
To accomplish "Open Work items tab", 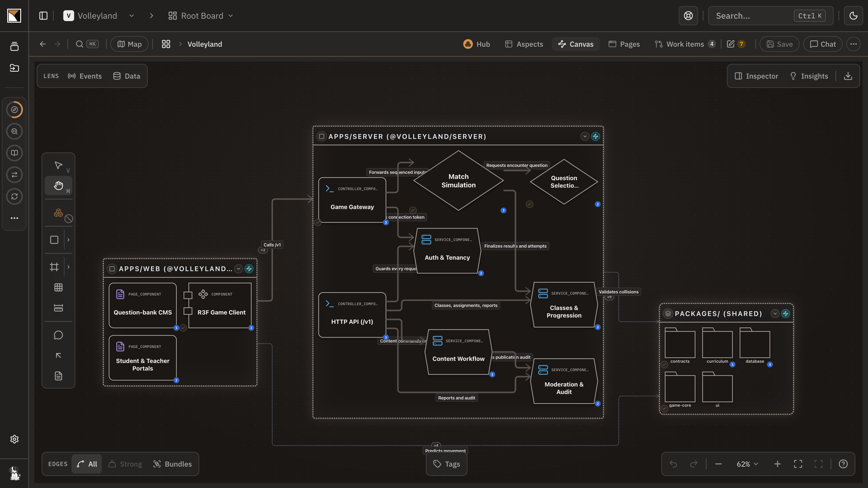I will 685,44.
